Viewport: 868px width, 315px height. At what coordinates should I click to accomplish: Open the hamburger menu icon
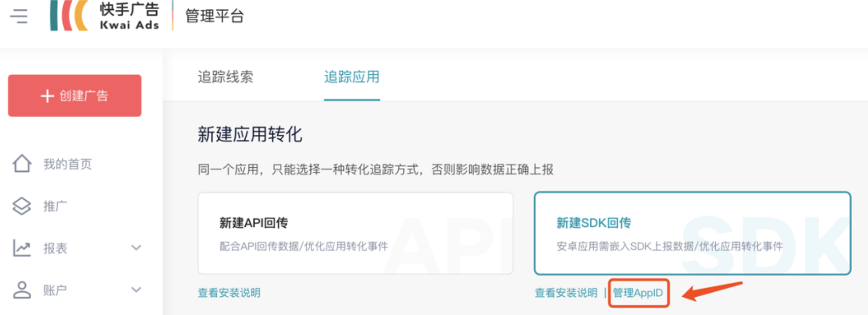coord(19,16)
